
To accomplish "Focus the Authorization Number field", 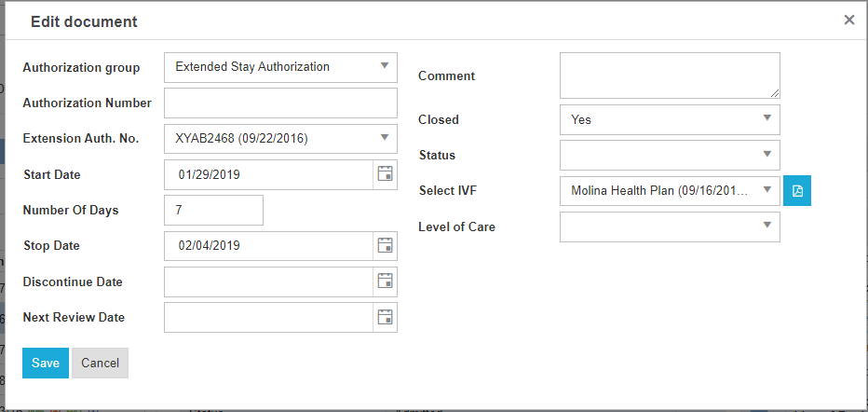I will 280,103.
